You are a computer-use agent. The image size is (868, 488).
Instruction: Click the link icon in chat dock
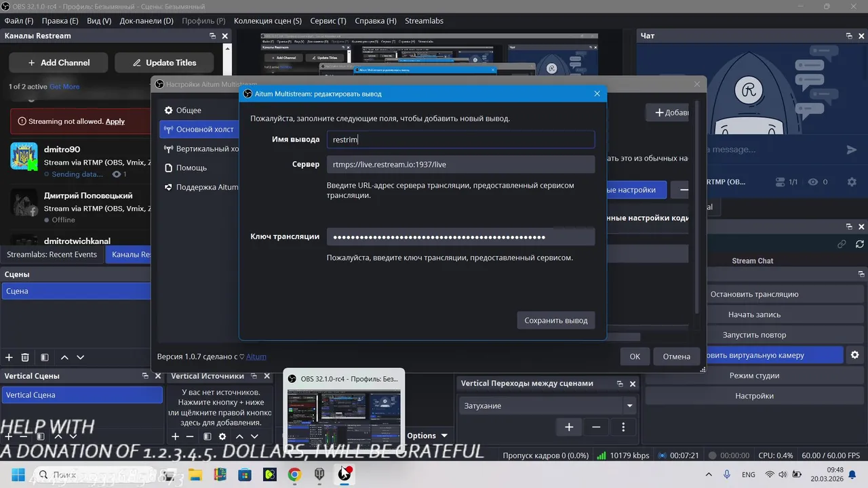pyautogui.click(x=842, y=244)
